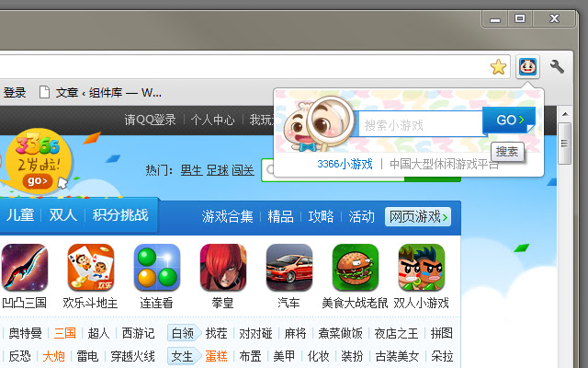Click the 布置 tag
The height and width of the screenshot is (368, 588).
250,356
